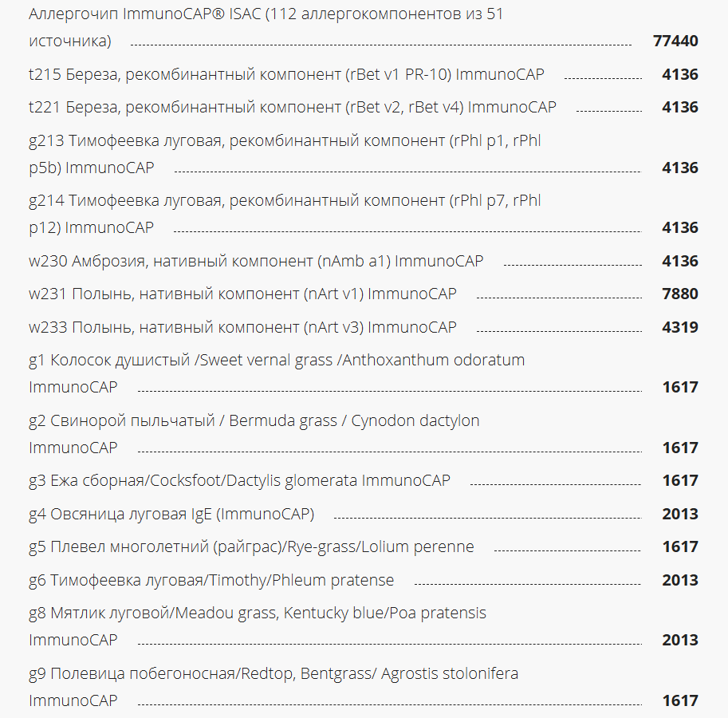The height and width of the screenshot is (718, 728).
Task: Select the g9 Полевица побегоносная Redtop entry
Action: click(x=273, y=674)
